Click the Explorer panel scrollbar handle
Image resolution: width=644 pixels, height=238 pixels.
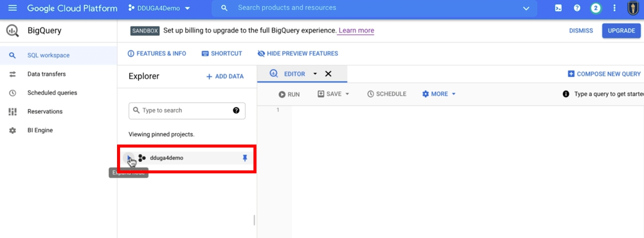[x=254, y=220]
